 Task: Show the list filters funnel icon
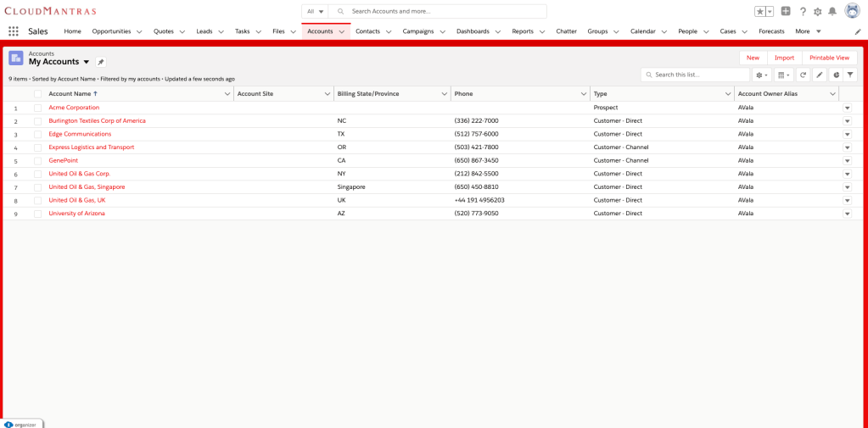[x=850, y=75]
